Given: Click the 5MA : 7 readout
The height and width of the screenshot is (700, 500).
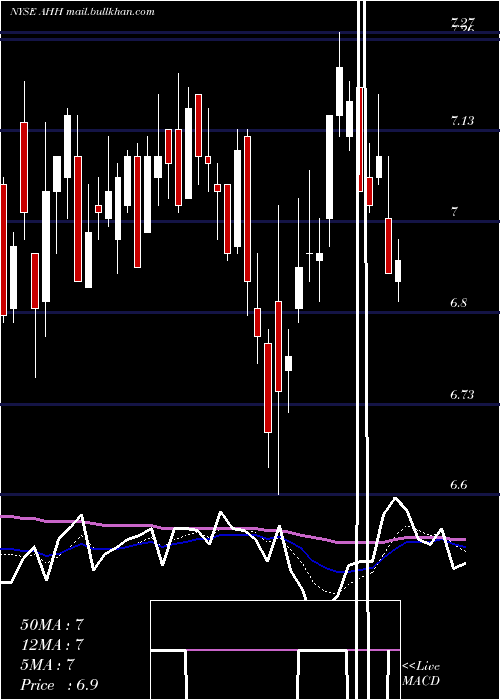Looking at the screenshot, I should [x=47, y=665].
